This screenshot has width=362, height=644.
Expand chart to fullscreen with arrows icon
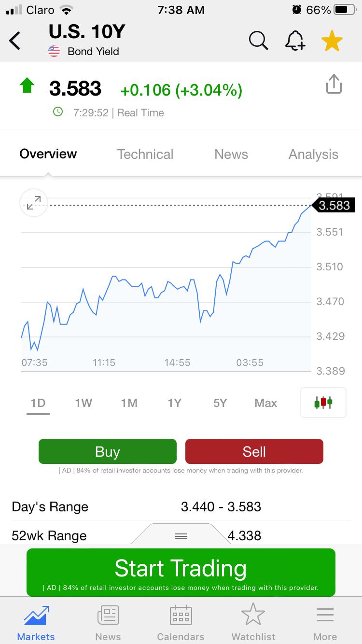pyautogui.click(x=34, y=203)
